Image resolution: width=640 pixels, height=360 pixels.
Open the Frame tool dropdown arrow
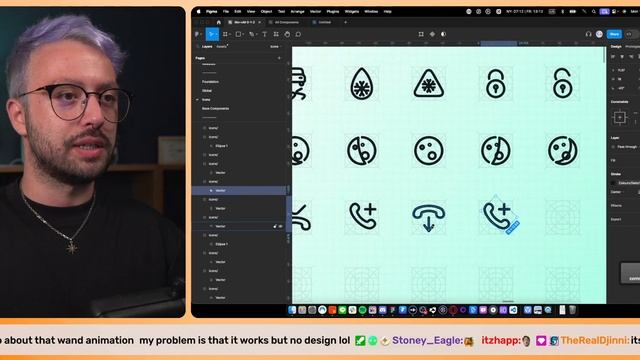(x=230, y=35)
